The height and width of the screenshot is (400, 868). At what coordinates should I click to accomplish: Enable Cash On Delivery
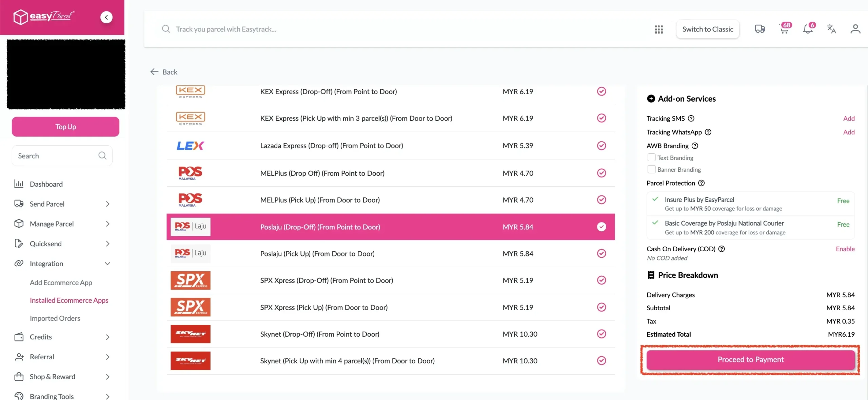click(x=845, y=249)
